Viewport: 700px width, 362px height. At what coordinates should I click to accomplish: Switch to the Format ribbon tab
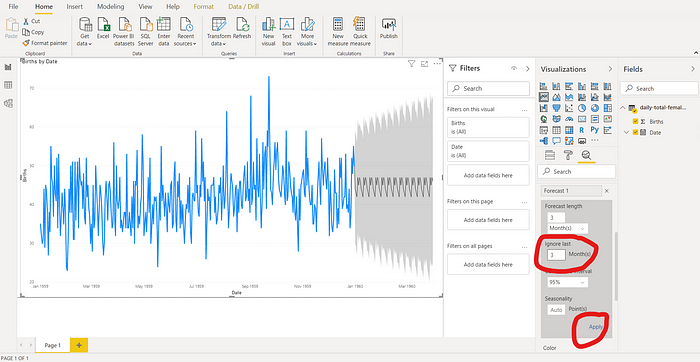click(x=204, y=7)
